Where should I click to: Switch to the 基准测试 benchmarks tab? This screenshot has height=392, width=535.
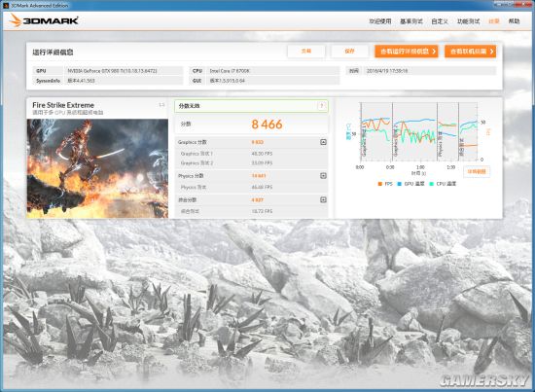point(411,21)
